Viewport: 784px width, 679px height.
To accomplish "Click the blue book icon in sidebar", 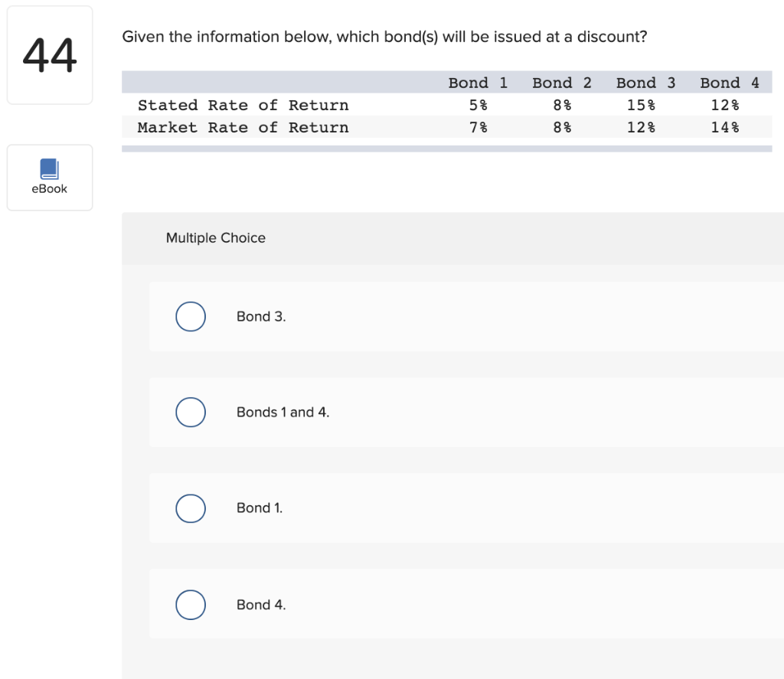I will 49,170.
